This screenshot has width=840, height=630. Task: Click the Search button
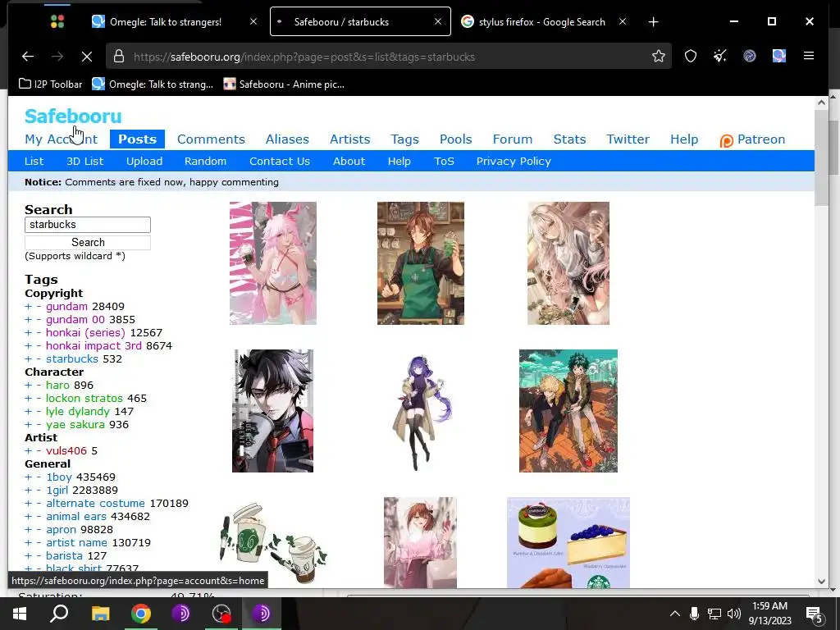88,242
